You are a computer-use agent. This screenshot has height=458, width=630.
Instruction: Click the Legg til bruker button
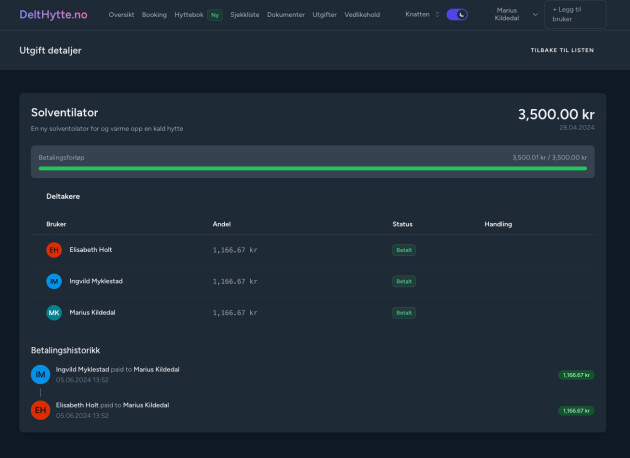[x=575, y=14]
